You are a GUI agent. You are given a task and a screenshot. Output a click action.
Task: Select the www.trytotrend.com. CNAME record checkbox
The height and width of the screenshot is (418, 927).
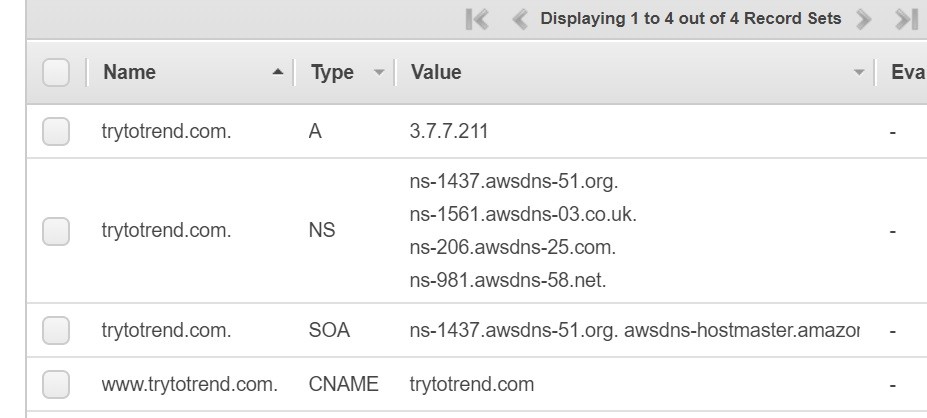pyautogui.click(x=56, y=384)
